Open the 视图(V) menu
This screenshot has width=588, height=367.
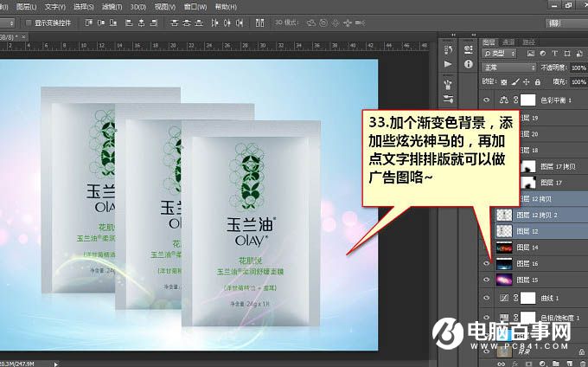pos(165,7)
